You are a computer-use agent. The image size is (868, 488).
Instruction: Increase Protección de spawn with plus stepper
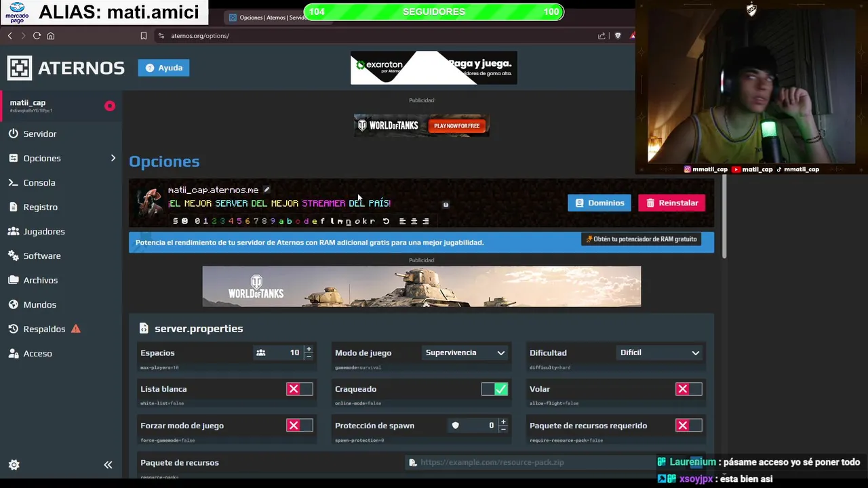pyautogui.click(x=503, y=422)
